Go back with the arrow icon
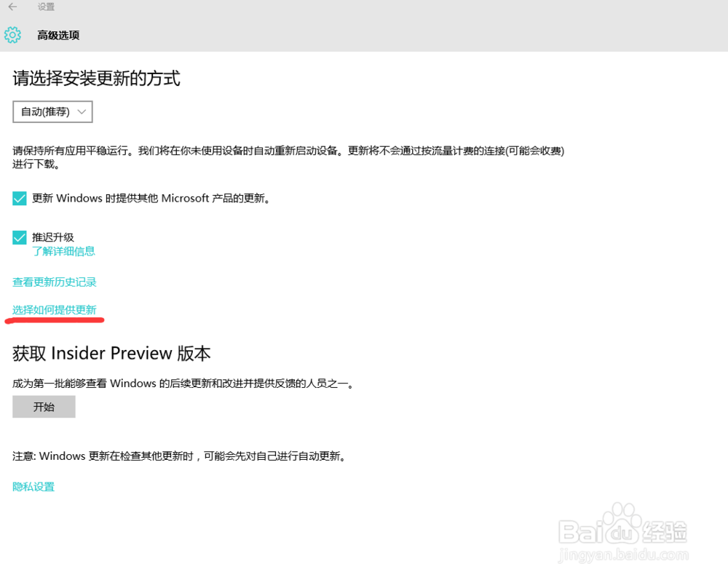Screen dimensions: 728x580 (x=12, y=7)
